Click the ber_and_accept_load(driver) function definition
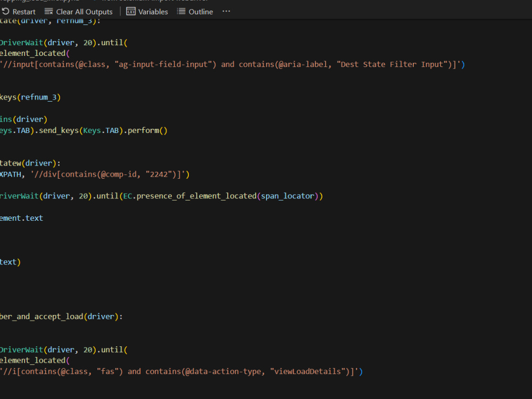Viewport: 532px width, 399px height. coord(61,317)
